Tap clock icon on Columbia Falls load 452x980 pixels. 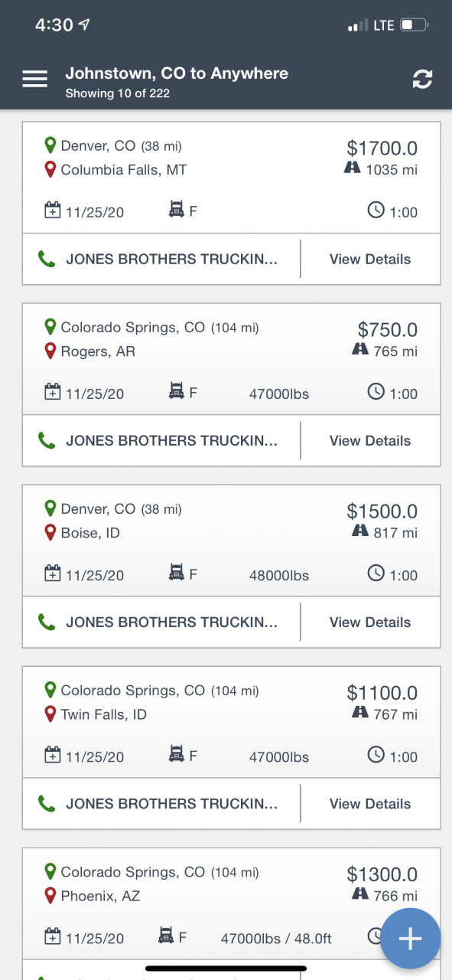pyautogui.click(x=376, y=211)
